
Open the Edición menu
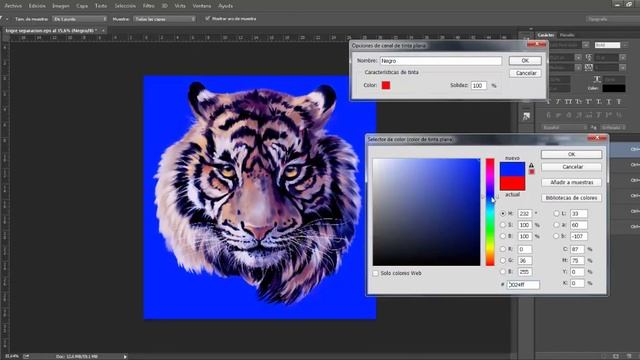point(37,6)
